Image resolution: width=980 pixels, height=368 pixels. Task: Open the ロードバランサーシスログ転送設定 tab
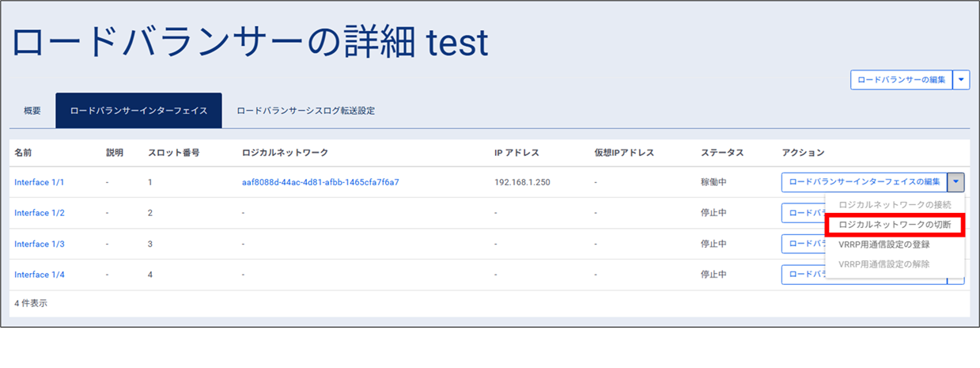click(x=305, y=111)
